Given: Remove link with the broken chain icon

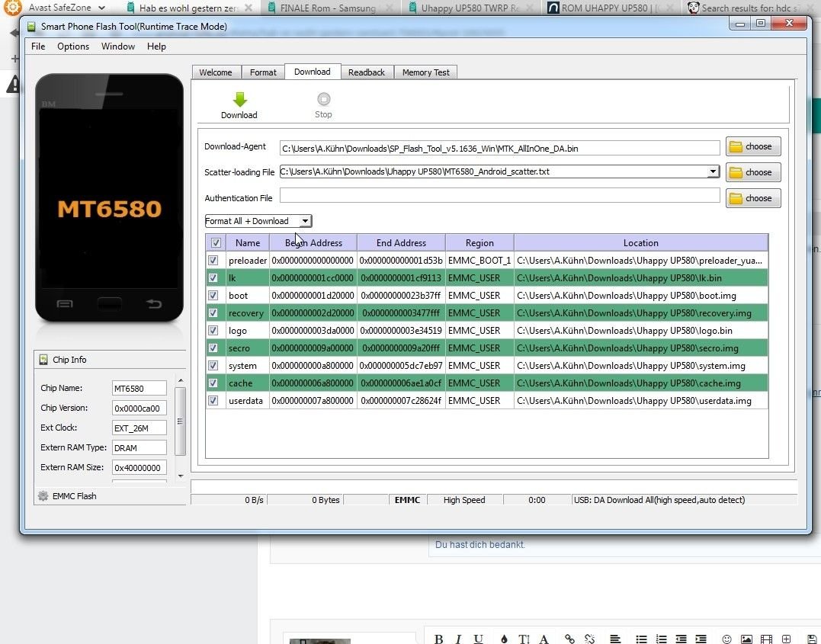Looking at the screenshot, I should pos(589,639).
